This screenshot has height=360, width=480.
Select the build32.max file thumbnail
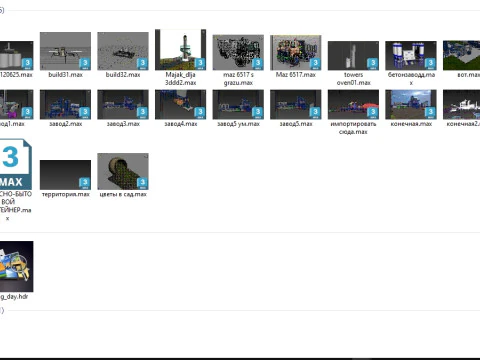coord(123,51)
